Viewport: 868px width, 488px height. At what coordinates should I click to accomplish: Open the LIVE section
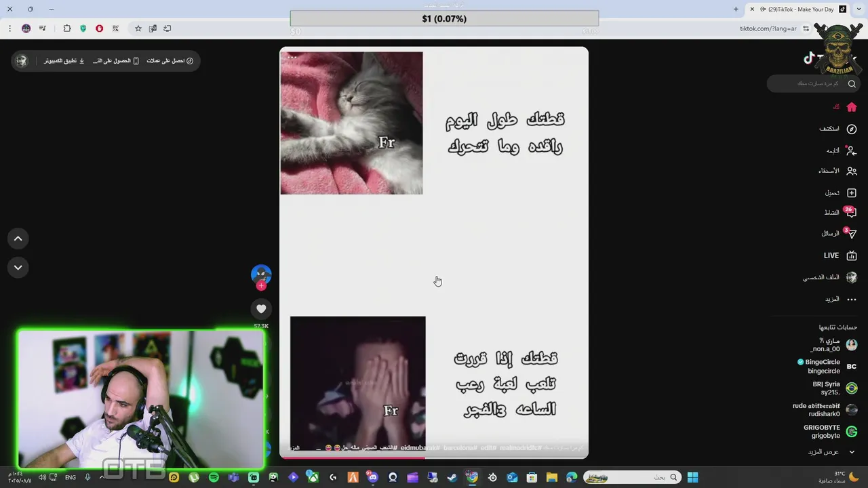click(x=840, y=256)
